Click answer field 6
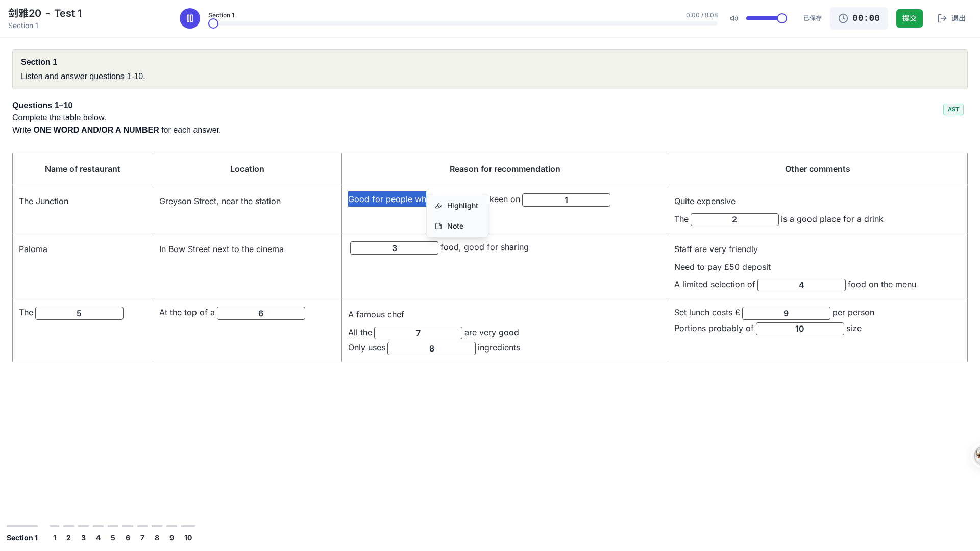This screenshot has width=980, height=551. click(x=261, y=313)
